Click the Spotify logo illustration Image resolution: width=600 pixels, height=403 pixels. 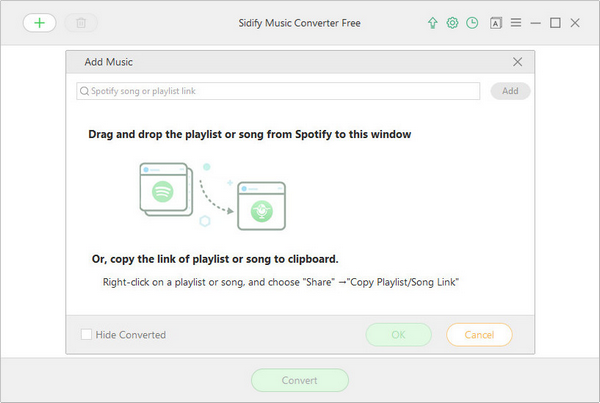[x=163, y=191]
